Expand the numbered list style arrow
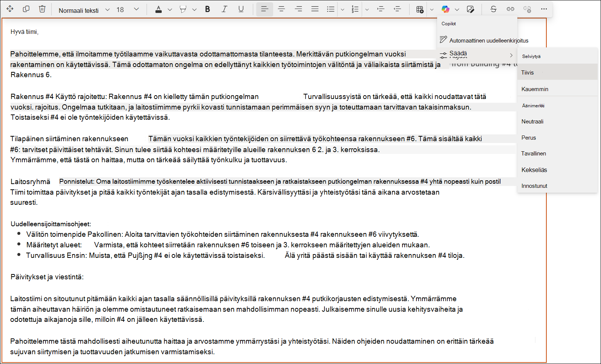The image size is (601, 364). tap(367, 10)
